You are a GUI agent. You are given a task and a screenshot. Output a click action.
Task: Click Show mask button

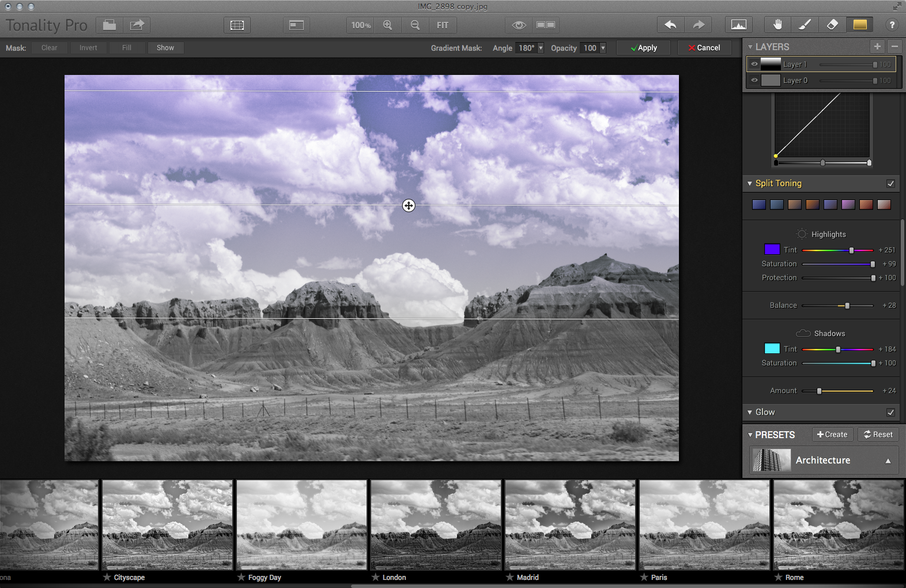click(x=165, y=48)
